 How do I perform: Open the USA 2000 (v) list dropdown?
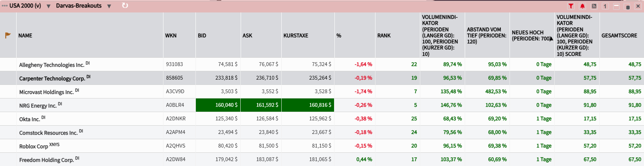pos(49,6)
